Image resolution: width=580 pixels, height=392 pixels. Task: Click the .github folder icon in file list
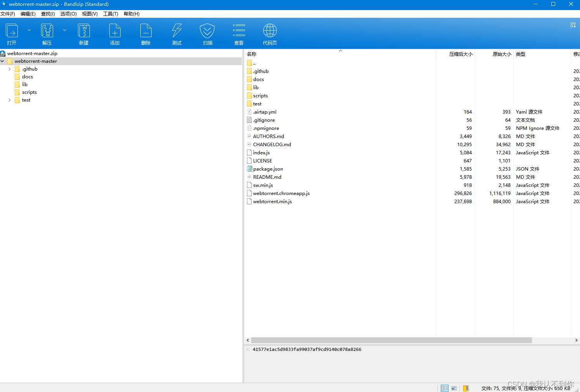coord(249,71)
